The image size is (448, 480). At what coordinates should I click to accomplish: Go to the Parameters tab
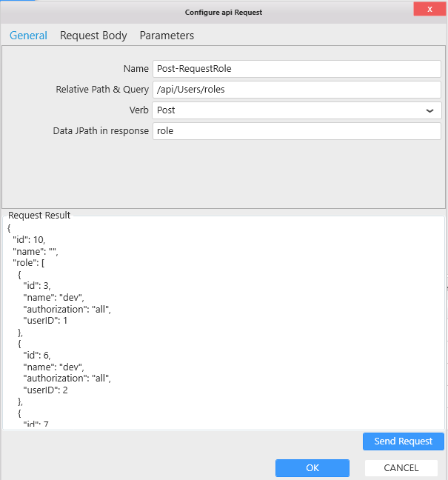tap(167, 36)
